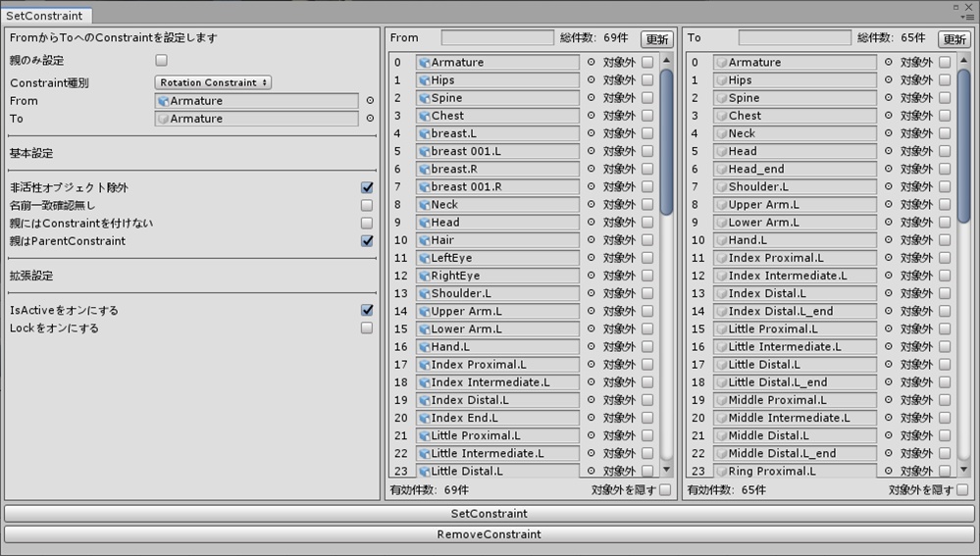Click the cube icon of From row Head
The width and height of the screenshot is (980, 556).
point(425,223)
